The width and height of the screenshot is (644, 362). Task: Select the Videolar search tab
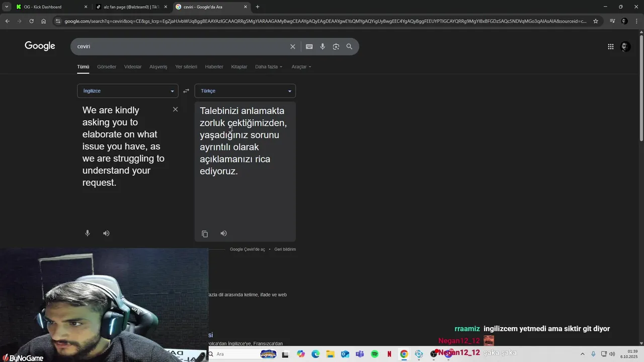(x=133, y=67)
